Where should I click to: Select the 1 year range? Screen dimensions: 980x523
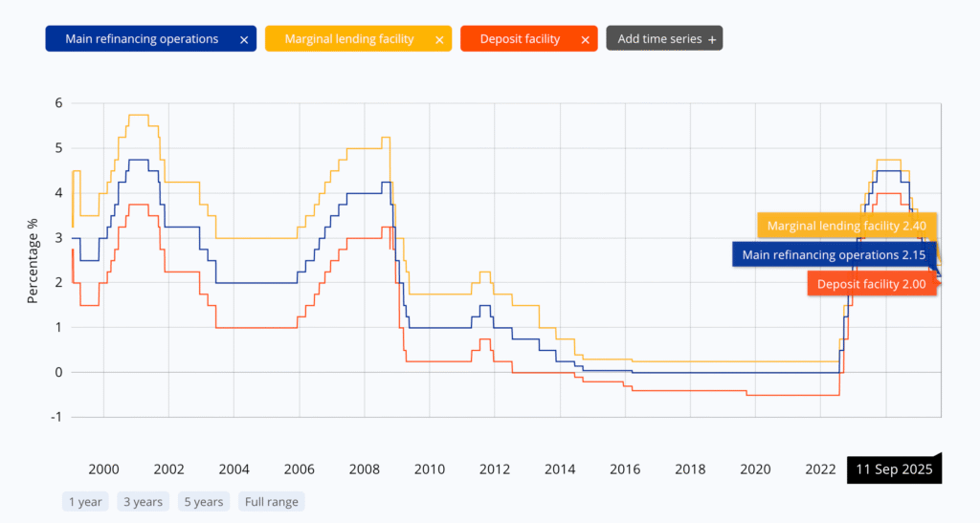(x=86, y=501)
